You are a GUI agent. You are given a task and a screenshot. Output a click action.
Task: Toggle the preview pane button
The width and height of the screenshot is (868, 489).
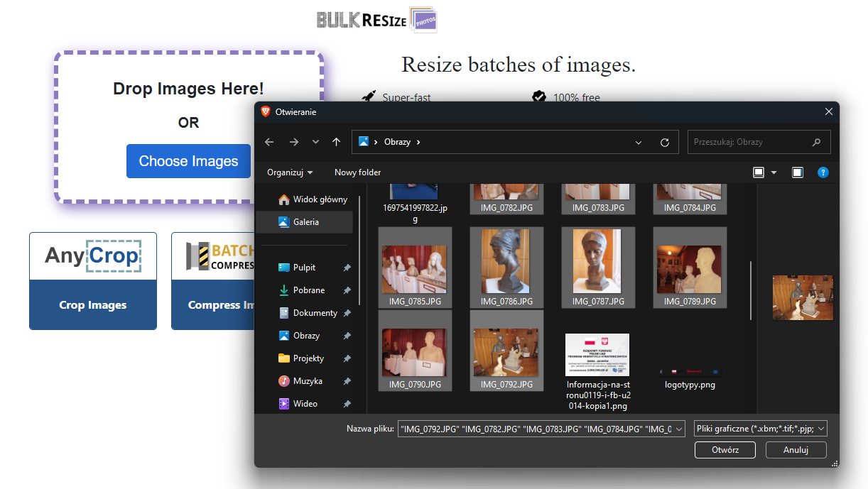[x=797, y=172]
